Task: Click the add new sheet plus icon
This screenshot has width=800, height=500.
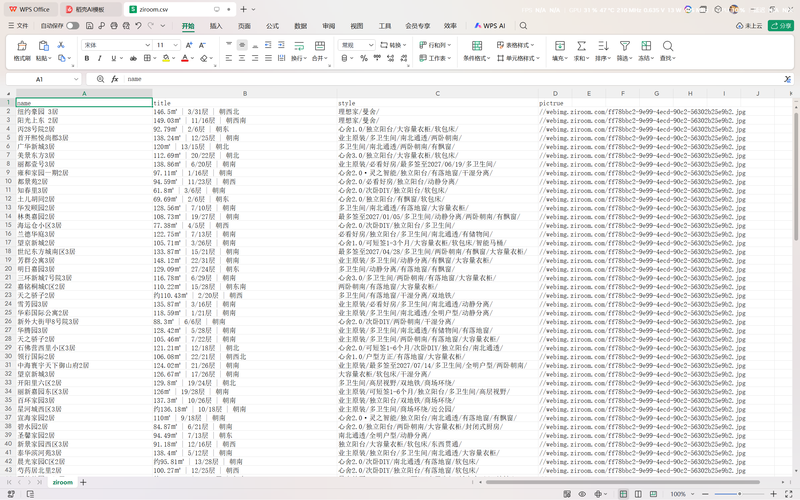Action: tap(83, 482)
